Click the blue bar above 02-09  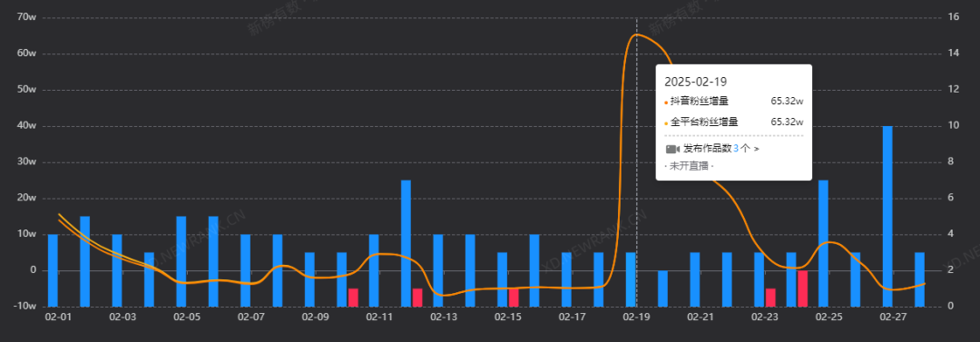(x=310, y=279)
